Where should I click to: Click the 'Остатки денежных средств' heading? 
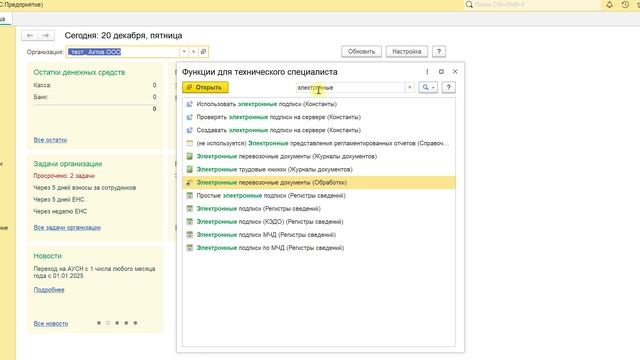[79, 72]
